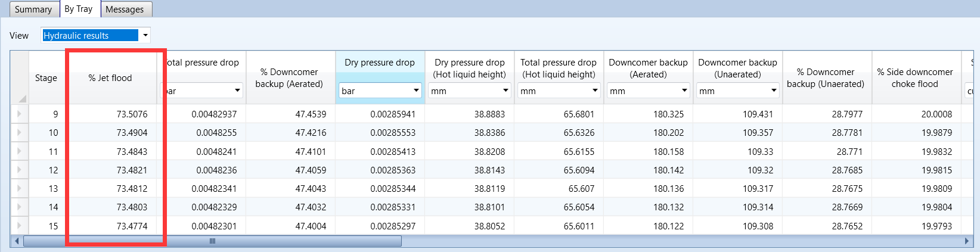Open the View dropdown showing Hydraulic results

point(145,36)
